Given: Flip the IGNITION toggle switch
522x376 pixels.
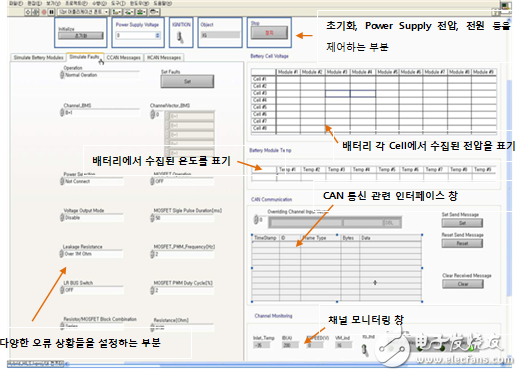Looking at the screenshot, I should [180, 37].
